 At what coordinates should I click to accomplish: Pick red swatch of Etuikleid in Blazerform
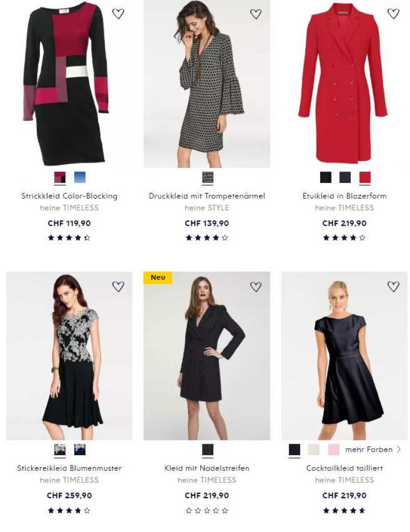coord(365,178)
